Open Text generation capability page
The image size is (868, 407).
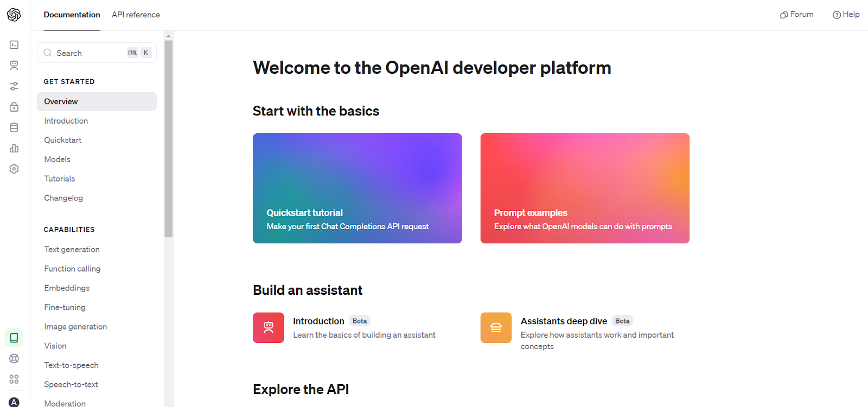(x=72, y=249)
